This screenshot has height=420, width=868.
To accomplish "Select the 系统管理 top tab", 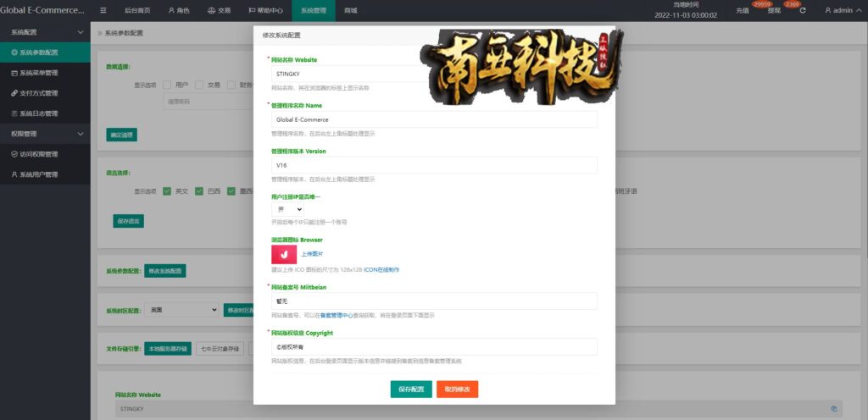I will tap(314, 10).
